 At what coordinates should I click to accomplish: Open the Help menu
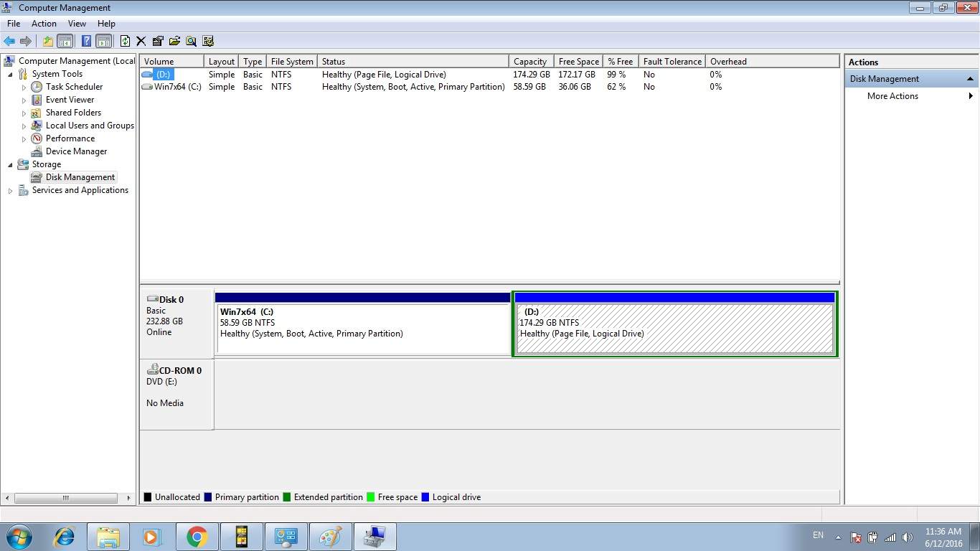coord(106,24)
